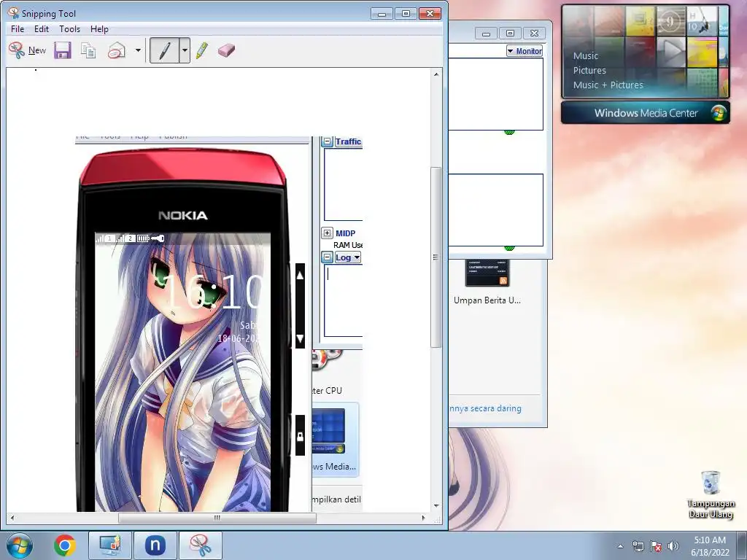The image size is (747, 560).
Task: Click Music + Pictures in Media Center gadget
Action: coord(608,85)
